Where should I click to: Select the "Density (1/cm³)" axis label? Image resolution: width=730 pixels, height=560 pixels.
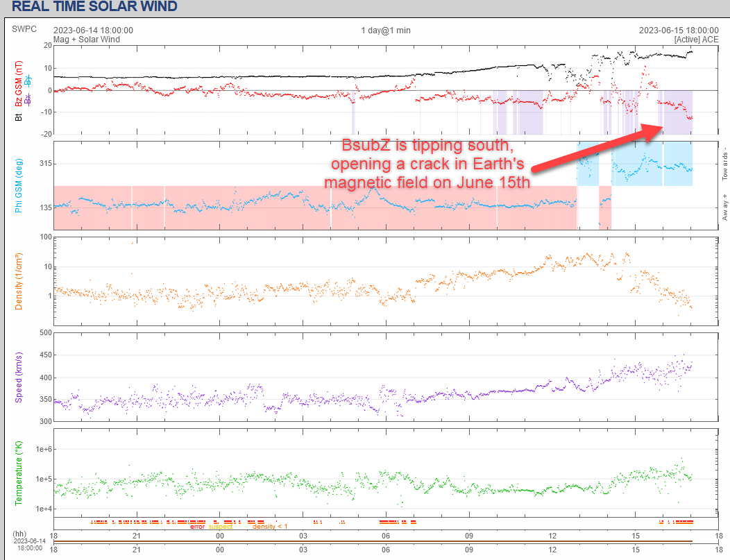tap(18, 282)
